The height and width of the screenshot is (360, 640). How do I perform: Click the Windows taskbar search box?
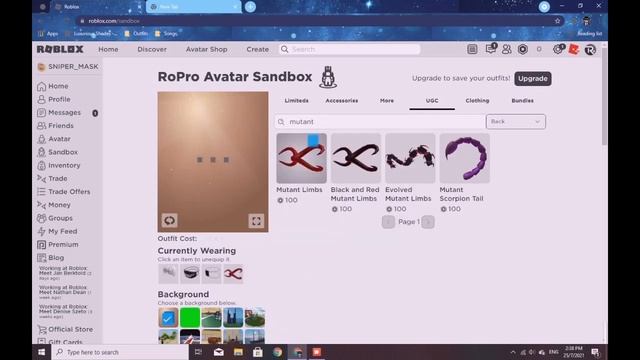pos(120,352)
